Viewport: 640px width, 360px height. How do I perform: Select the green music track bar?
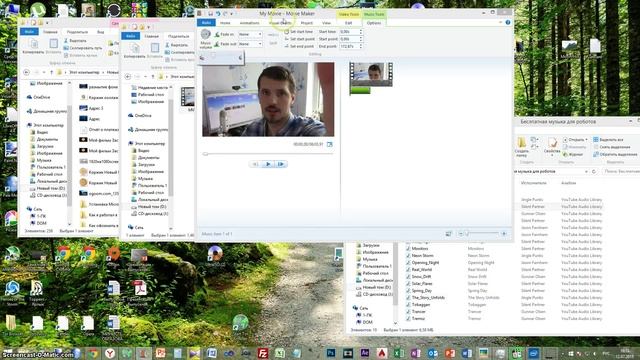360,90
